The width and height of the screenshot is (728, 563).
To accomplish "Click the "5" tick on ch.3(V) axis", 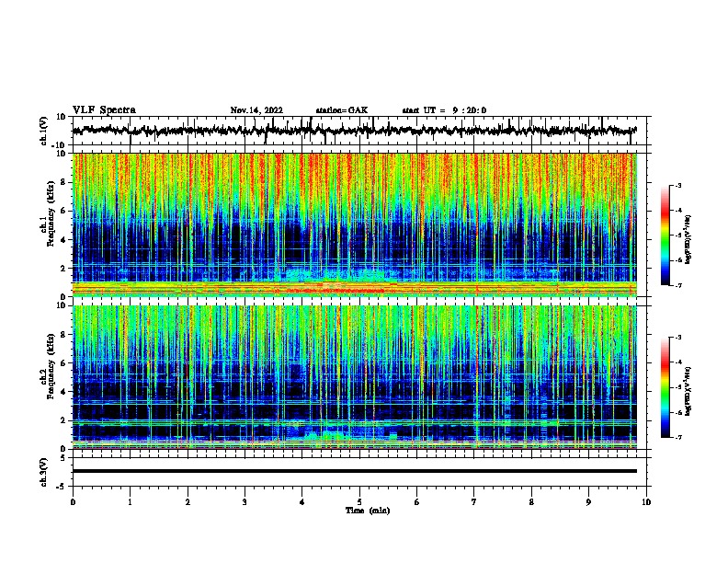I will click(x=63, y=458).
